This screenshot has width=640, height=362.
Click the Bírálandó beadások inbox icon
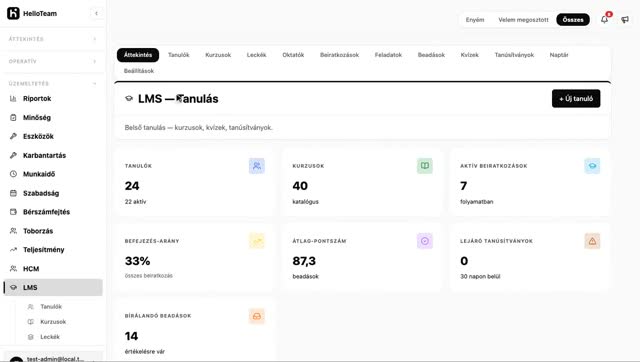(x=257, y=316)
